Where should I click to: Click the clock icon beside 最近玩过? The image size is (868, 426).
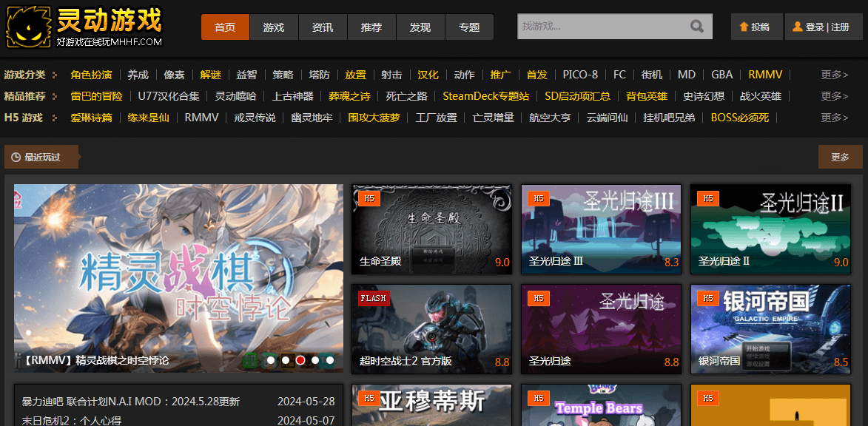point(15,157)
